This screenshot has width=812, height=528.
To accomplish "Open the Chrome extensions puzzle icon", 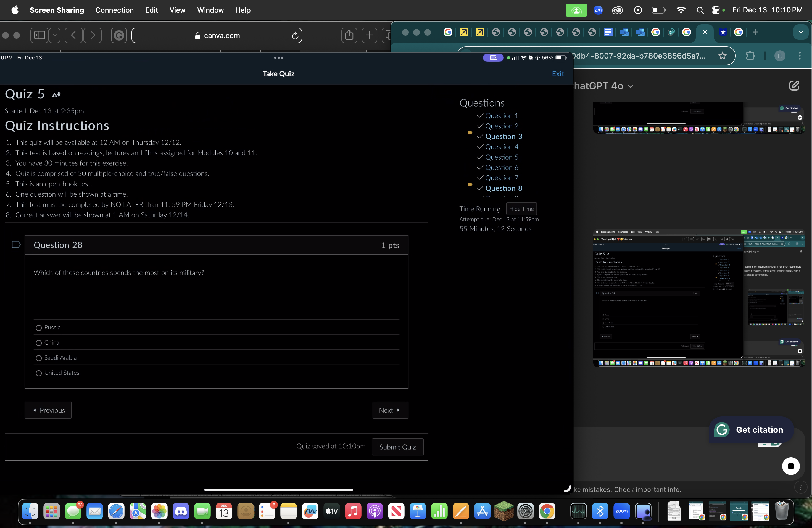I will pos(751,56).
